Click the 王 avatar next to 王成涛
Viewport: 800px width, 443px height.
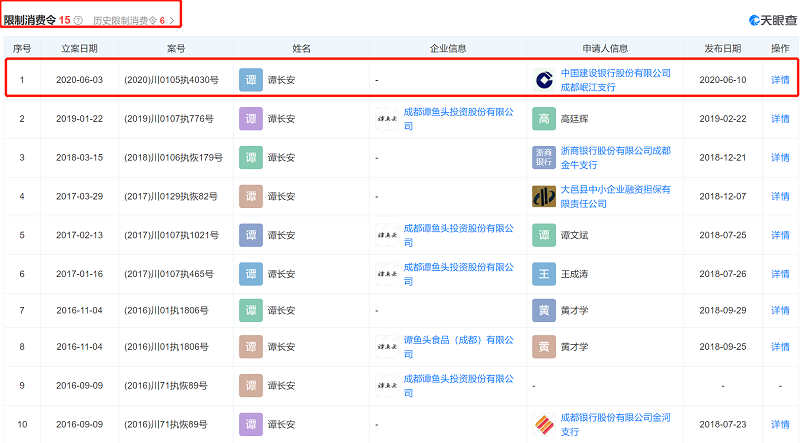[x=544, y=273]
